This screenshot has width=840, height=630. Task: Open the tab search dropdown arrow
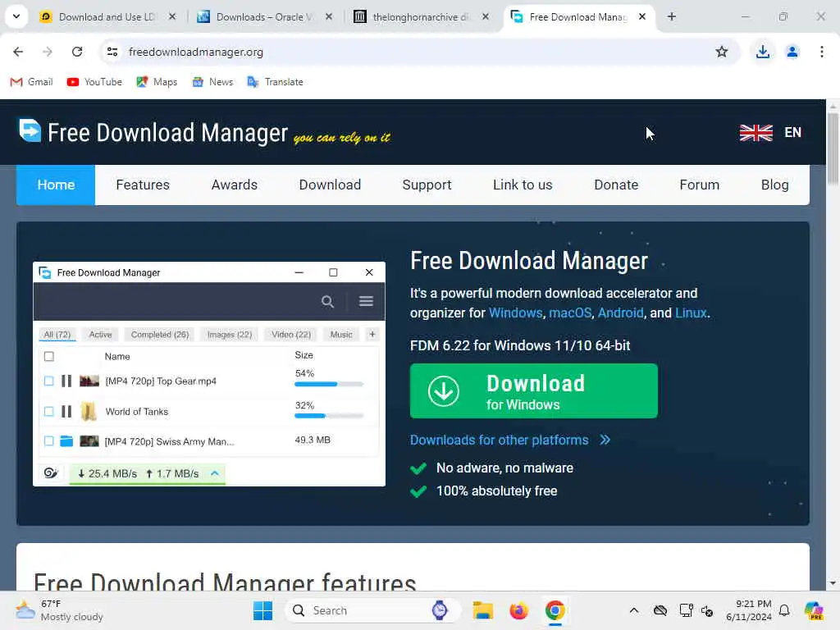pos(16,16)
